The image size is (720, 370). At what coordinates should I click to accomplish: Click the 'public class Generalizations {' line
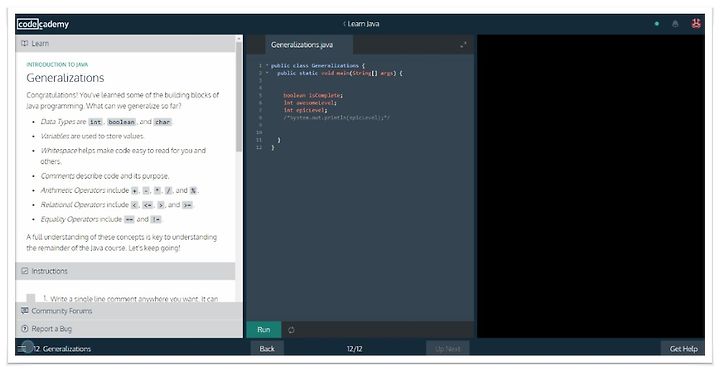[318, 66]
